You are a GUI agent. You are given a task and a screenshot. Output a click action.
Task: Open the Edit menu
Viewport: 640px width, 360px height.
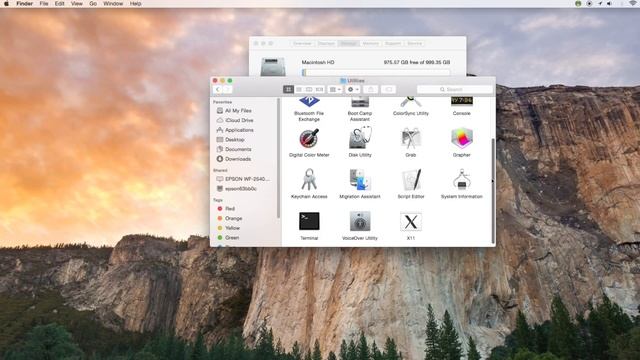(60, 4)
